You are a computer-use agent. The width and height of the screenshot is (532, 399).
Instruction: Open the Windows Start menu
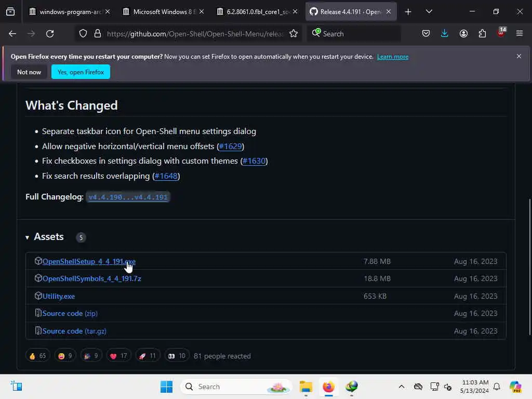166,387
